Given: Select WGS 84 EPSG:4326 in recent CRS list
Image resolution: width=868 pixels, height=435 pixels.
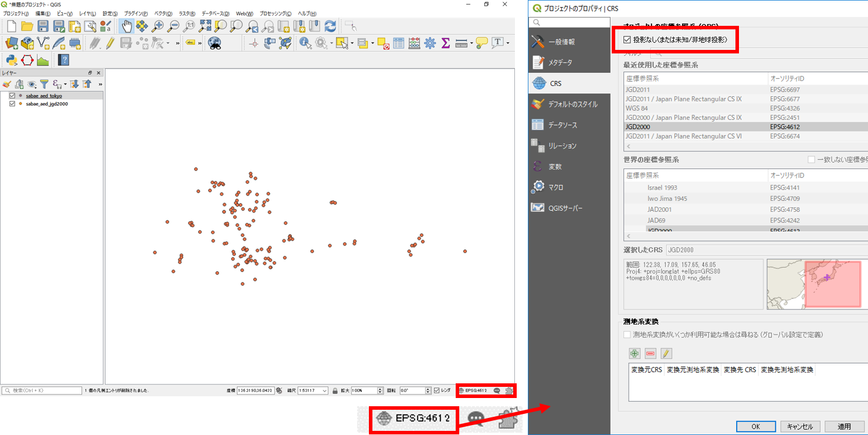Looking at the screenshot, I should pos(745,108).
